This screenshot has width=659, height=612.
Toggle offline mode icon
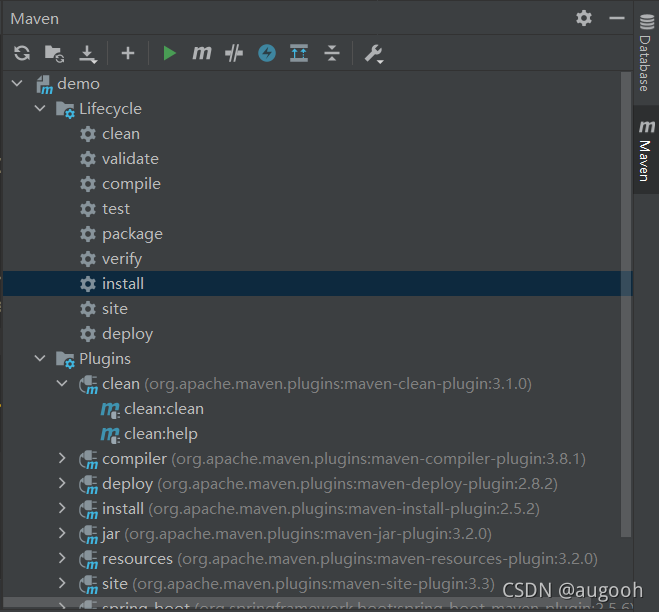[234, 53]
